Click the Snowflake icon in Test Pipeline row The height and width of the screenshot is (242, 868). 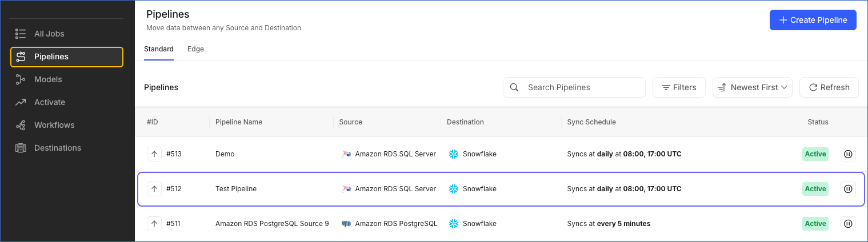click(454, 189)
